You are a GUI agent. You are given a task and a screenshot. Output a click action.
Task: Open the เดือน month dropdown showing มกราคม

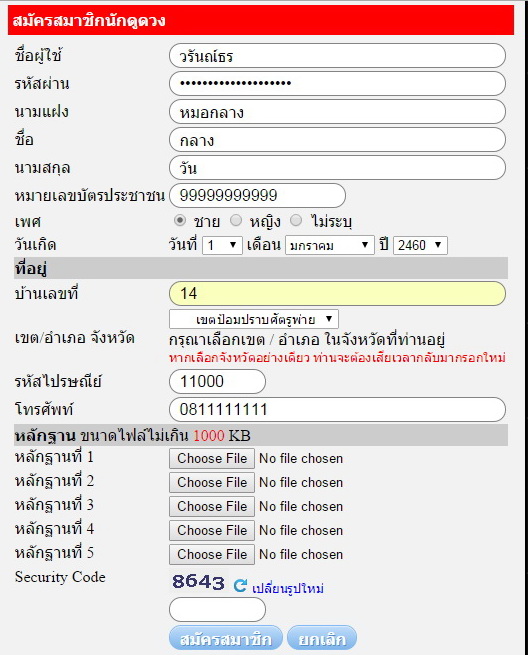[x=330, y=245]
